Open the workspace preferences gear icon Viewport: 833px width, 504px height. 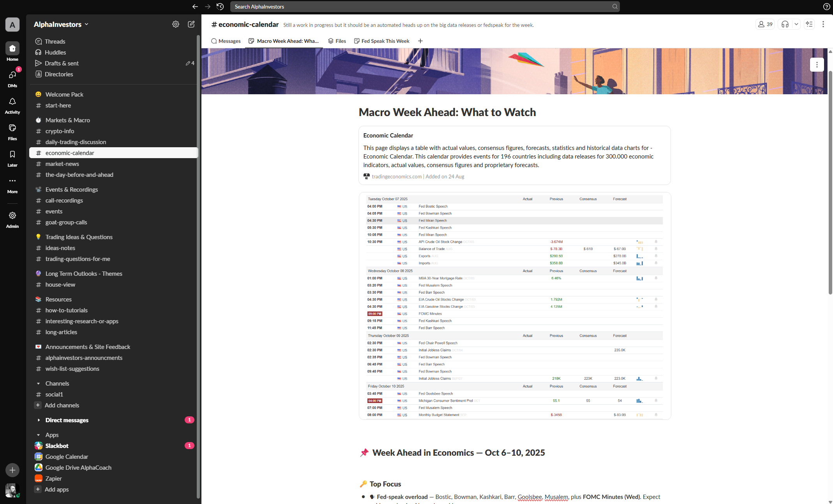pyautogui.click(x=176, y=24)
